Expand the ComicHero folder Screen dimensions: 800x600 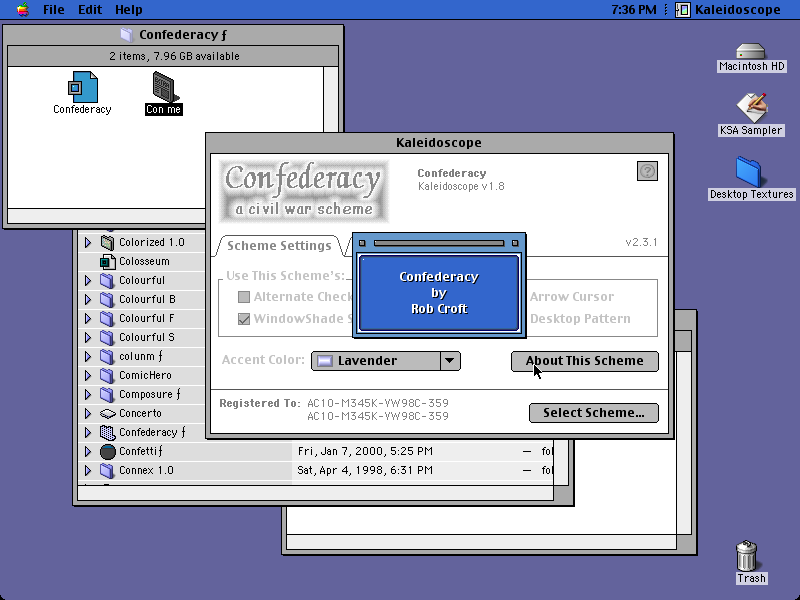coord(88,376)
